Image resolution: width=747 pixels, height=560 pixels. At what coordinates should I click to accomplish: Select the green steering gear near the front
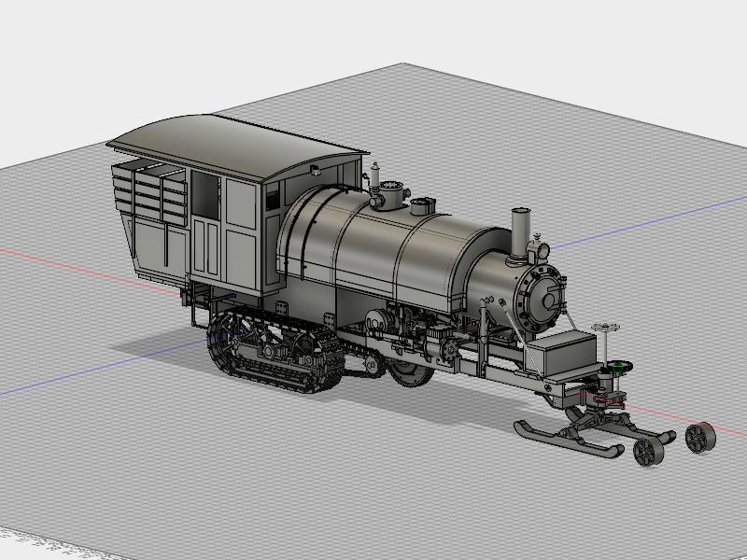[x=619, y=367]
